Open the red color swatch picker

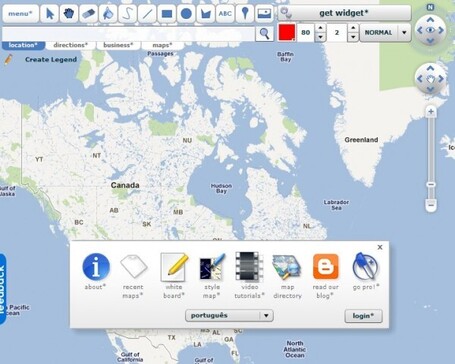coord(287,33)
